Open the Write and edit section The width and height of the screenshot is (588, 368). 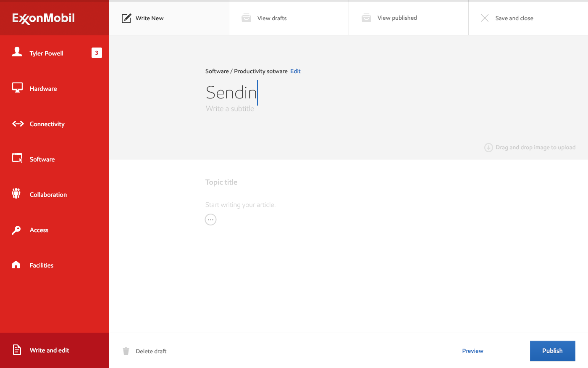point(49,350)
